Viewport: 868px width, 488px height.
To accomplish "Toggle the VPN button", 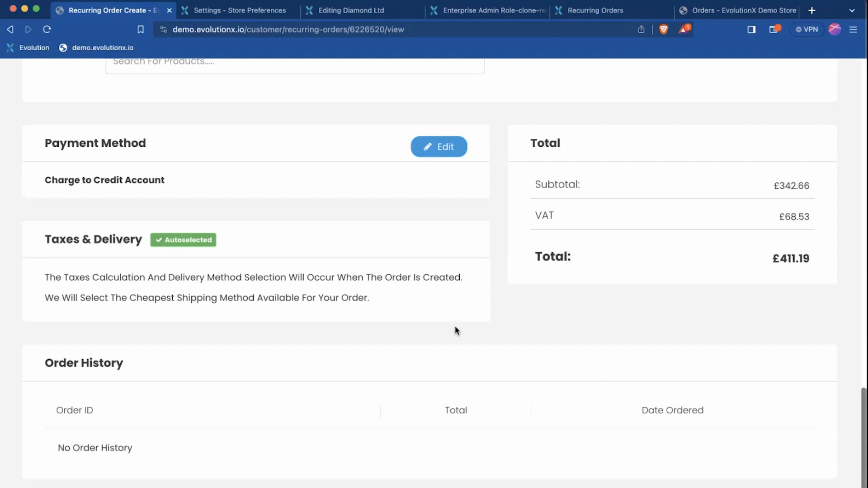I will [x=807, y=29].
